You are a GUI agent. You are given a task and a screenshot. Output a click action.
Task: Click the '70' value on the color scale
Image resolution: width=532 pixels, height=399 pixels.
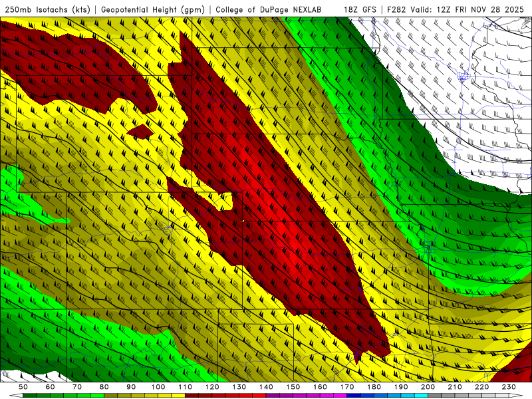(77, 387)
